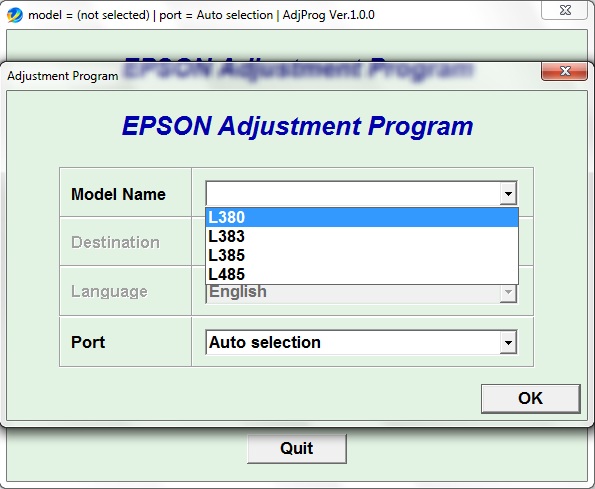The height and width of the screenshot is (489, 595).
Task: Confirm settings with the OK button
Action: [530, 398]
